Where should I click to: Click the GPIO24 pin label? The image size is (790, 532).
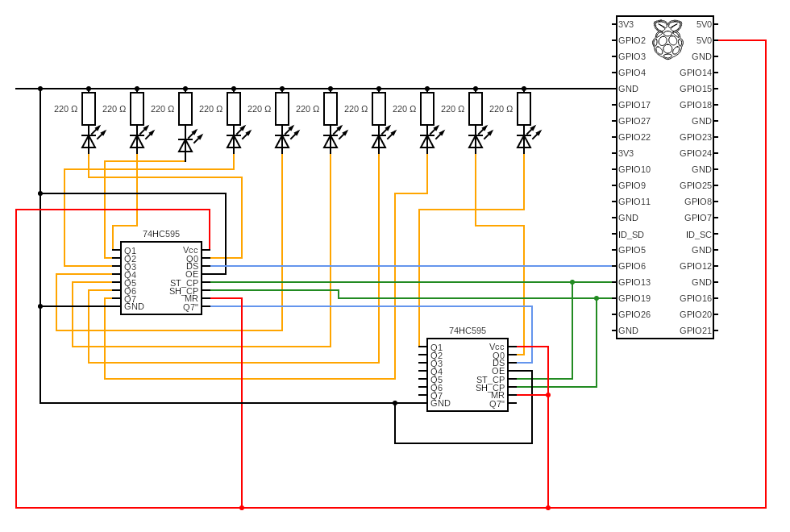point(695,153)
